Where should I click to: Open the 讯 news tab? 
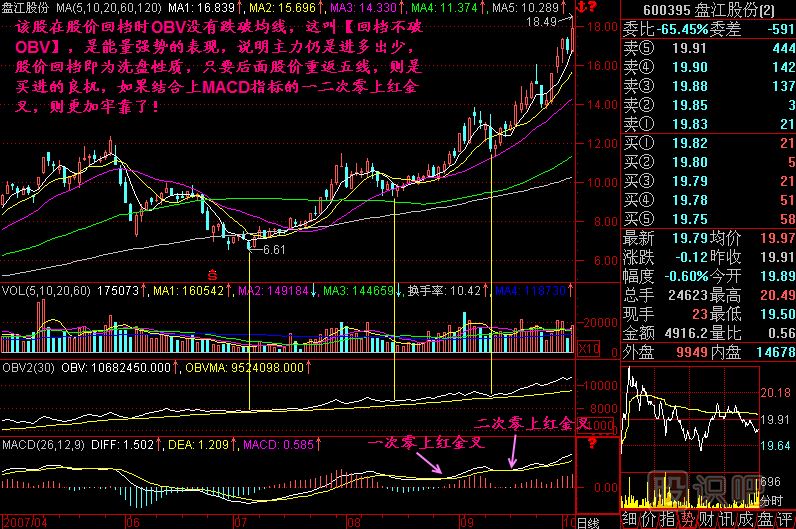pyautogui.click(x=724, y=518)
